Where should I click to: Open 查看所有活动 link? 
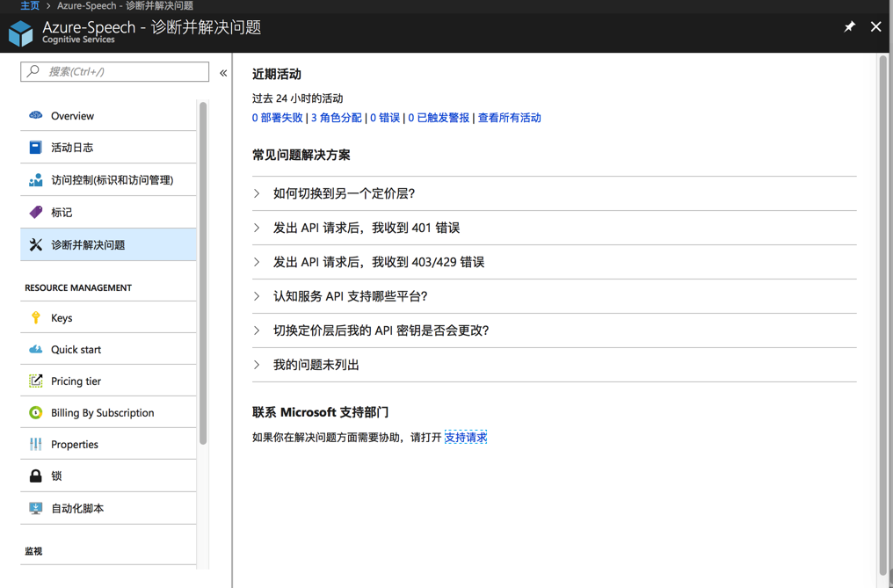tap(509, 118)
